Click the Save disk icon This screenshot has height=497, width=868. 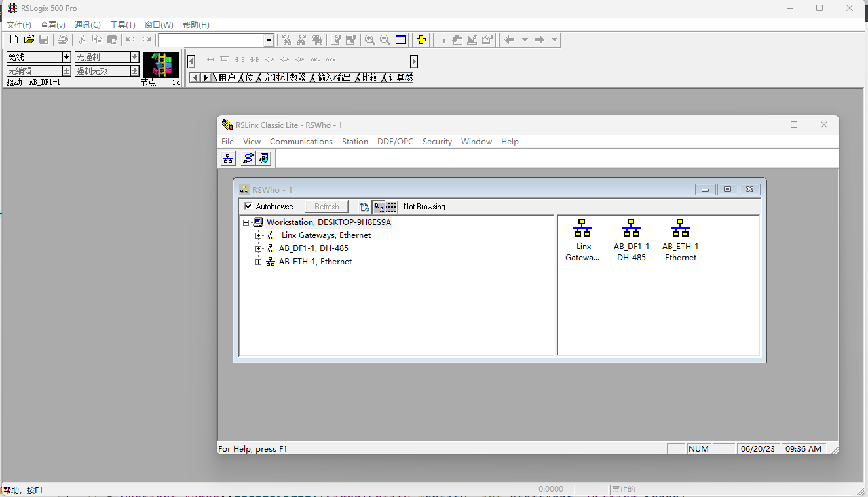pyautogui.click(x=44, y=40)
